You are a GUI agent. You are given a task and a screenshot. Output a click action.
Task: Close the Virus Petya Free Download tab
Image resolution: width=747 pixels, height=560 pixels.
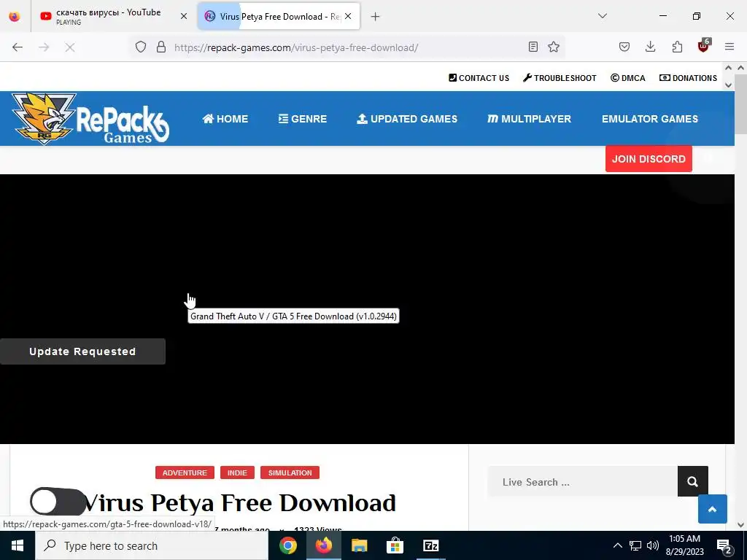click(348, 16)
